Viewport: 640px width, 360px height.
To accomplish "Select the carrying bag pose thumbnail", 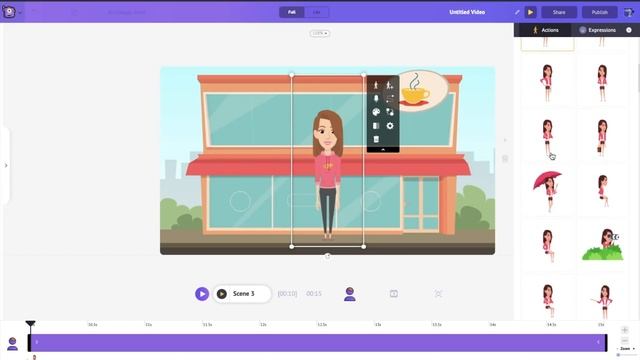I will point(602,137).
